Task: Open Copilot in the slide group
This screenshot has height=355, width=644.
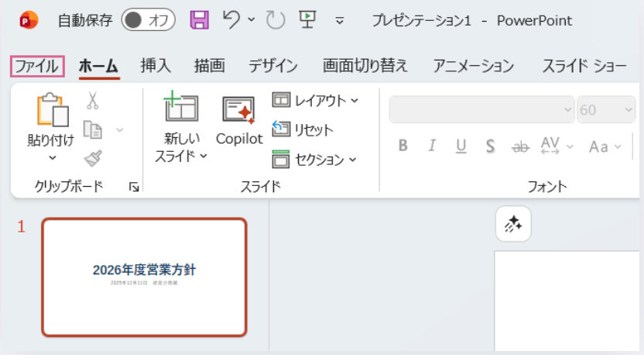Action: pos(239,121)
